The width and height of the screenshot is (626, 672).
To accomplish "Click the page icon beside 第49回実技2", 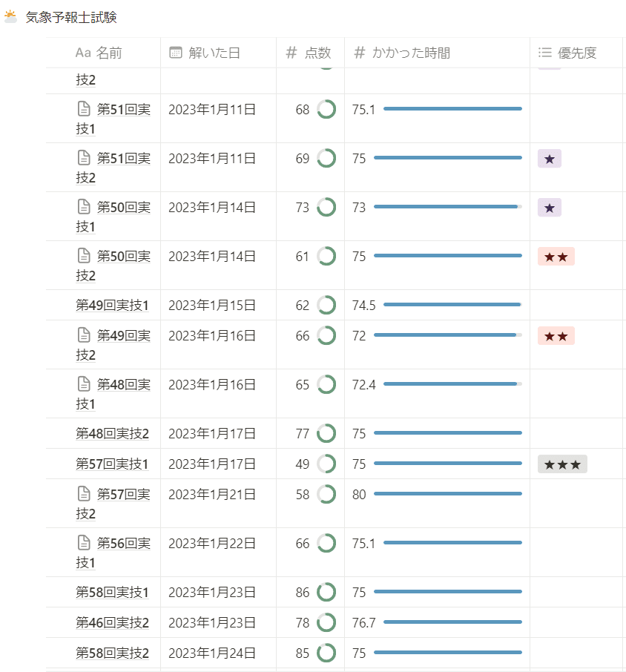I will point(84,335).
